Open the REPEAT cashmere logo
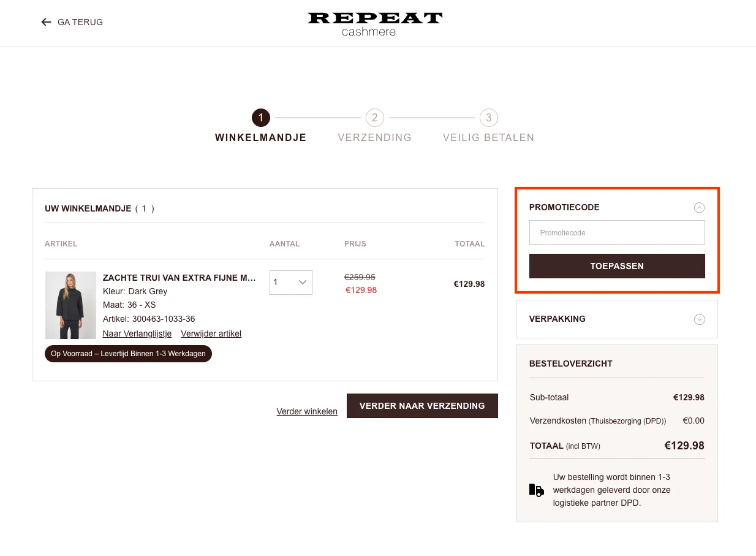Viewport: 756px width, 556px height. pyautogui.click(x=374, y=22)
